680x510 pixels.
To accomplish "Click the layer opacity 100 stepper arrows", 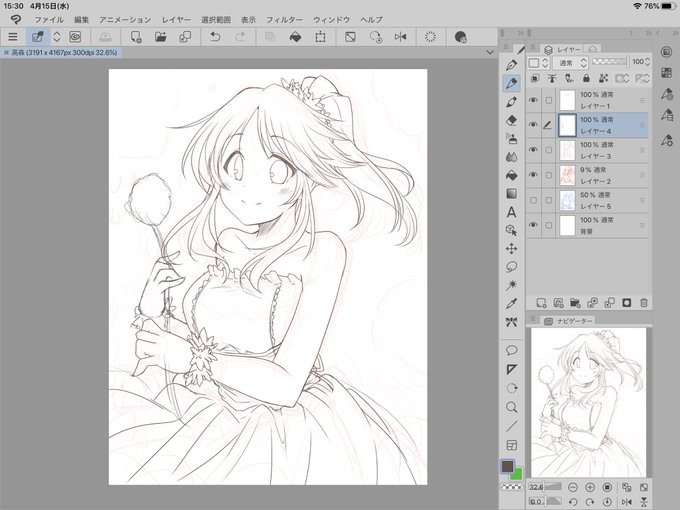I will click(647, 62).
